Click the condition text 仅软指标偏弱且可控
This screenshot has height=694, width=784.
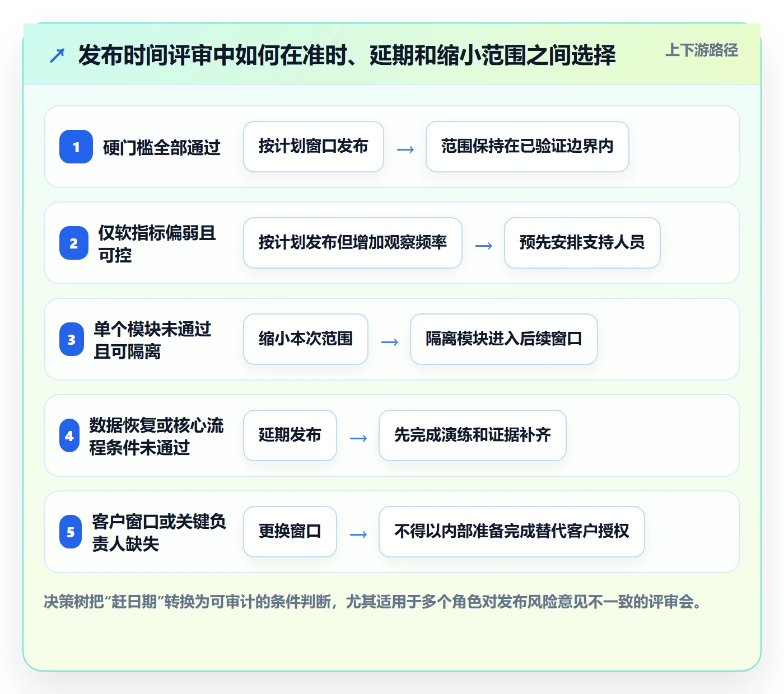point(157,243)
